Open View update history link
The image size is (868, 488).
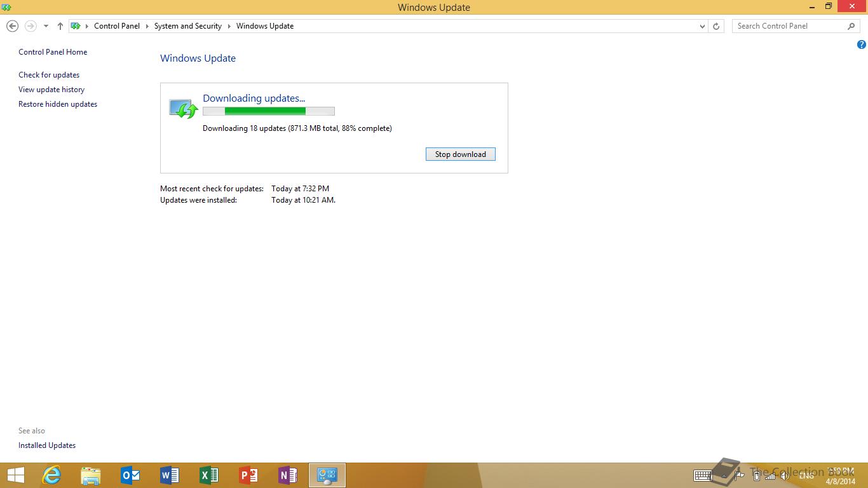[x=51, y=90]
